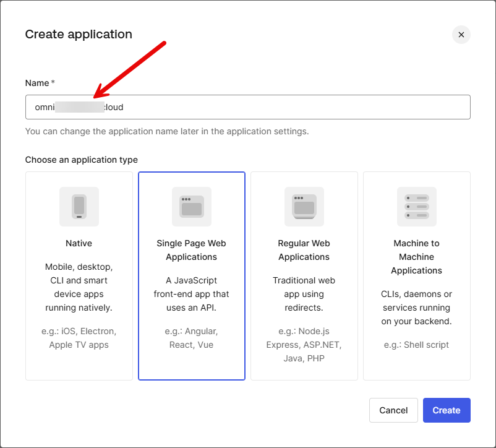
Task: Click the Native mobile phone icon
Action: (x=79, y=206)
